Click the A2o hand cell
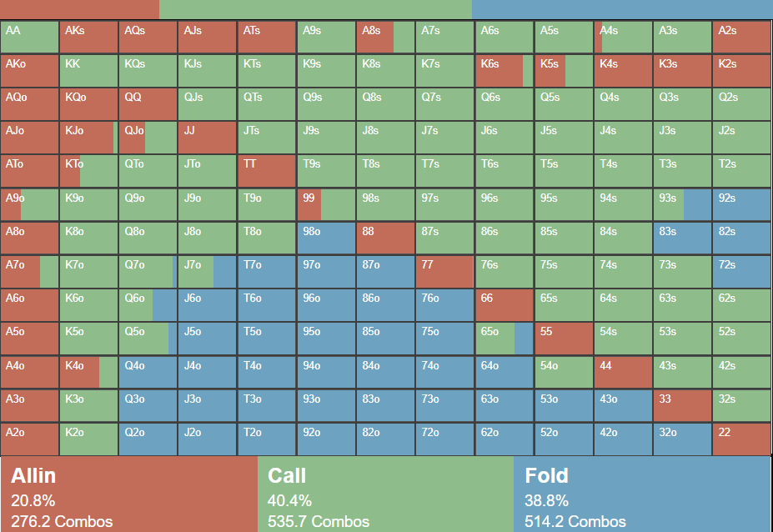773x532 pixels. (x=29, y=439)
